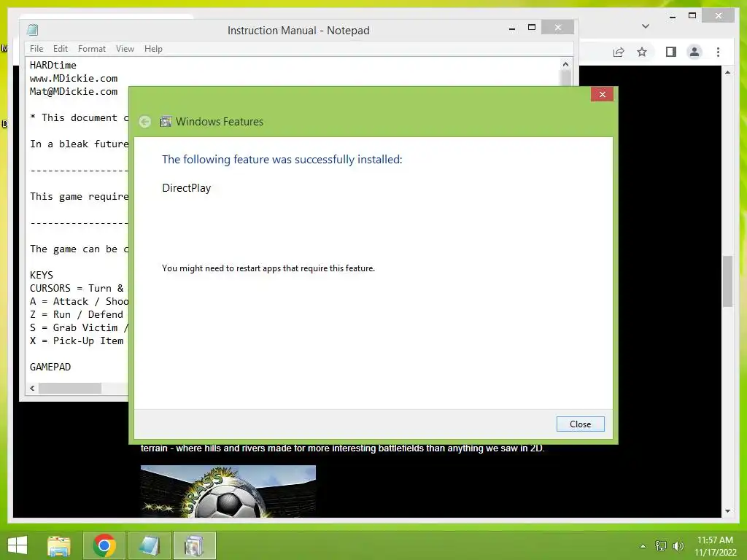The height and width of the screenshot is (560, 747).
Task: Switch to Notepad from taskbar
Action: point(149,545)
